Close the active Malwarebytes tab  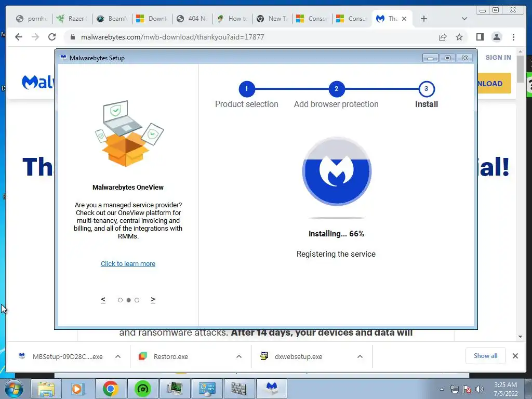(404, 19)
